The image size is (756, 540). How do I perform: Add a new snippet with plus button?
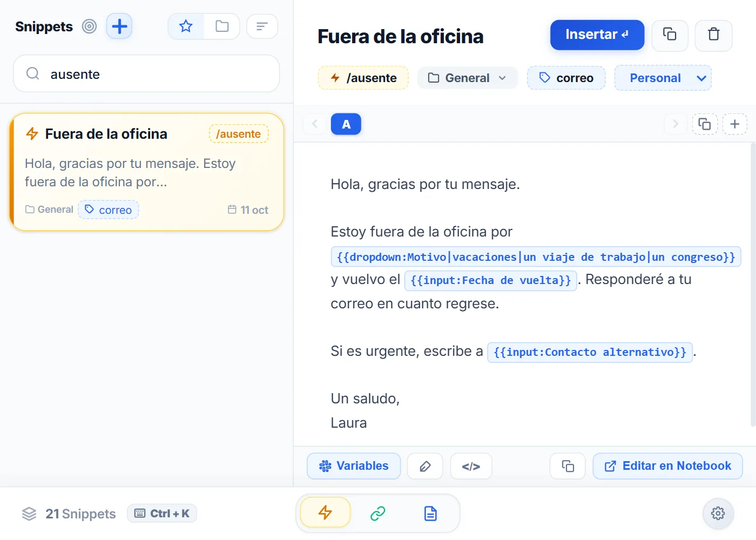(119, 26)
